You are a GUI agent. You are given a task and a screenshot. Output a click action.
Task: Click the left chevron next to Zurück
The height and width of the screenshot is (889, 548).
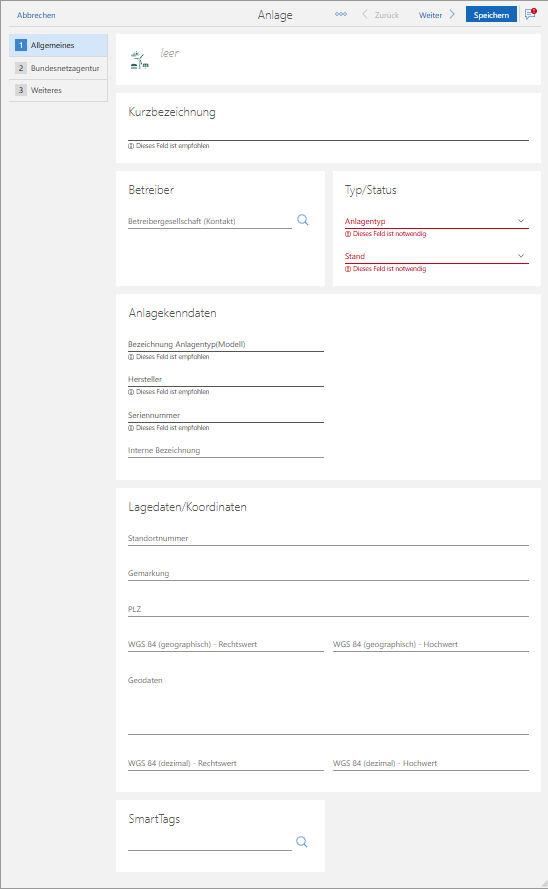[x=365, y=15]
